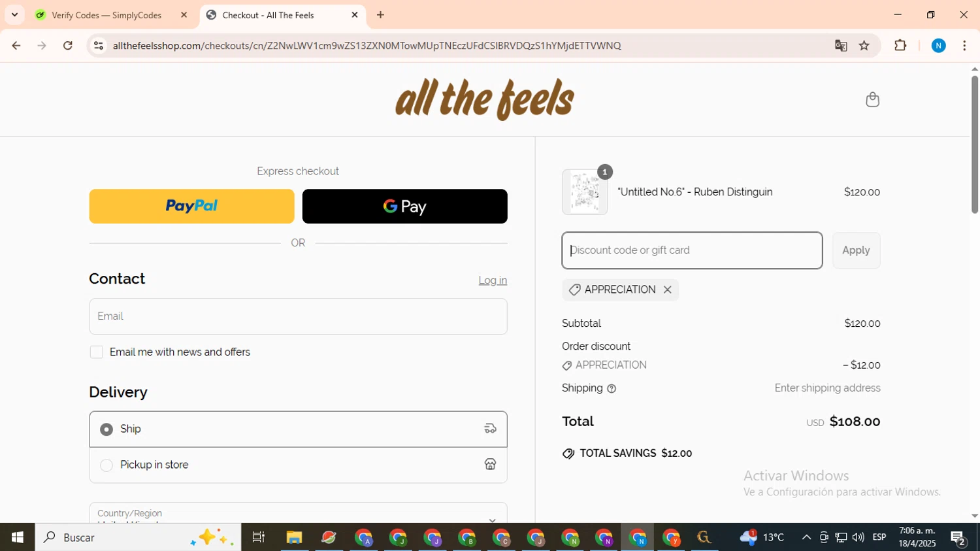Focus the Email input field
Viewport: 980px width, 551px height.
coord(298,316)
